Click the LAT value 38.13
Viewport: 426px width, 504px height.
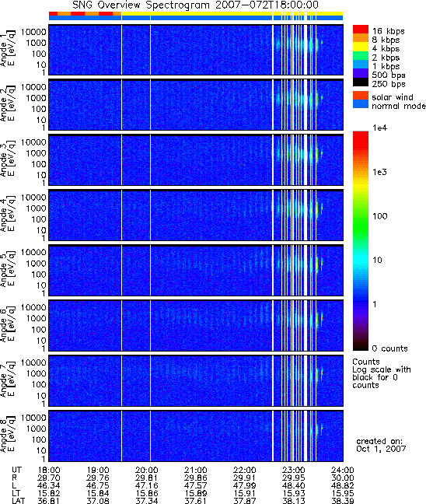(x=294, y=501)
